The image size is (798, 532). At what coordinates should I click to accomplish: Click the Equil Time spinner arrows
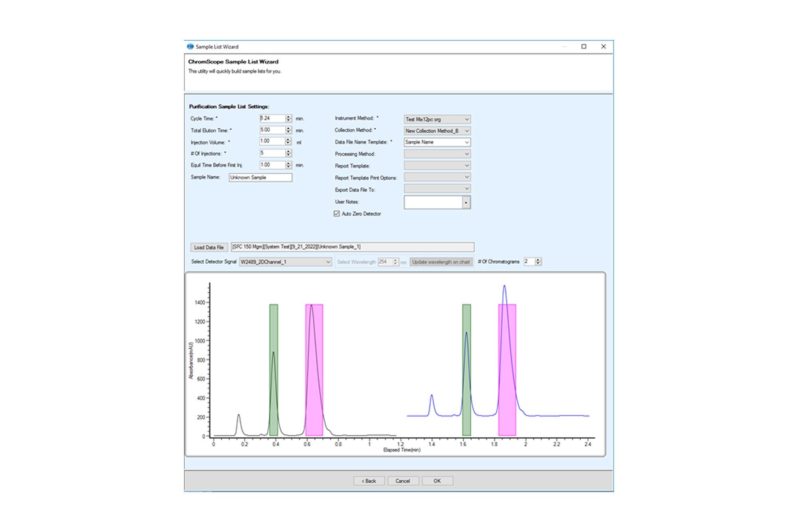pos(288,165)
